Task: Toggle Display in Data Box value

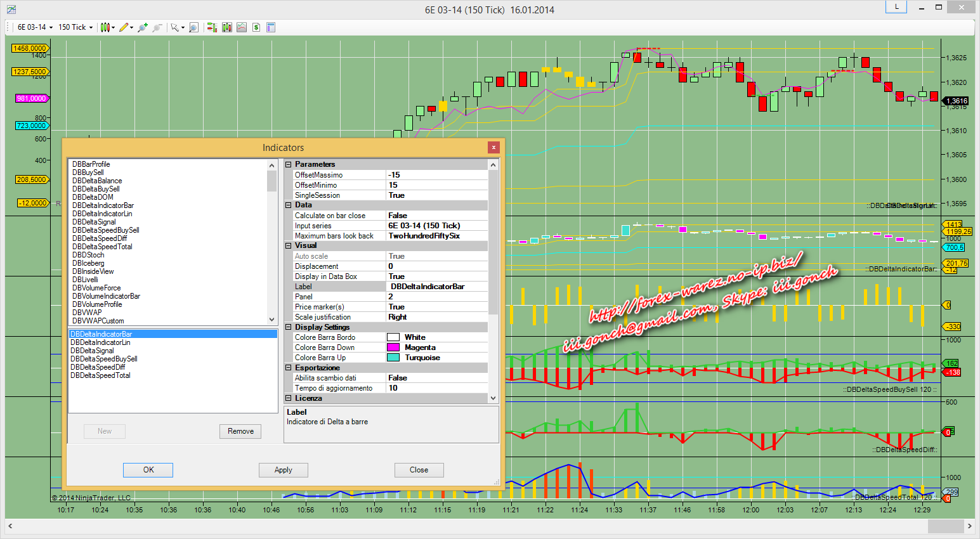Action: (436, 276)
